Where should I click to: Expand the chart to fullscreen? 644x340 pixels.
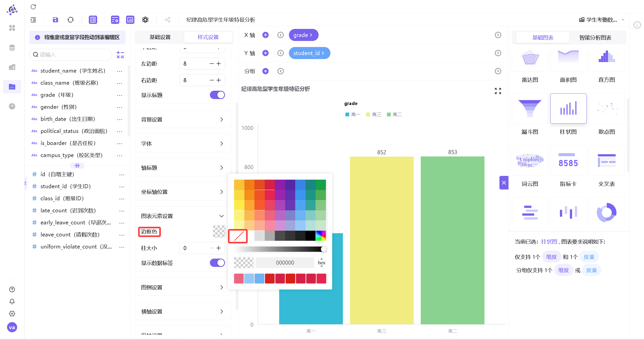pos(498,91)
